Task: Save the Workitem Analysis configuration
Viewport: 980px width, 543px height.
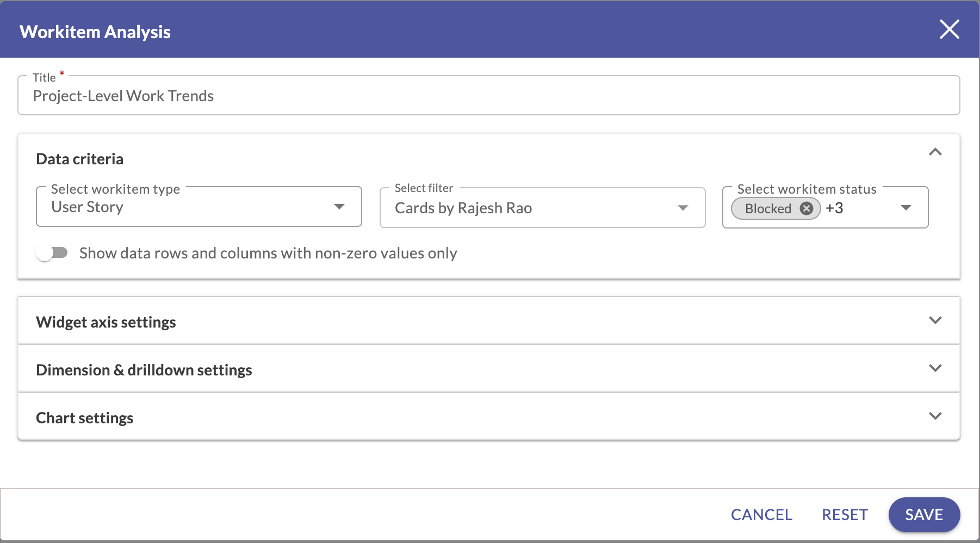Action: 923,514
